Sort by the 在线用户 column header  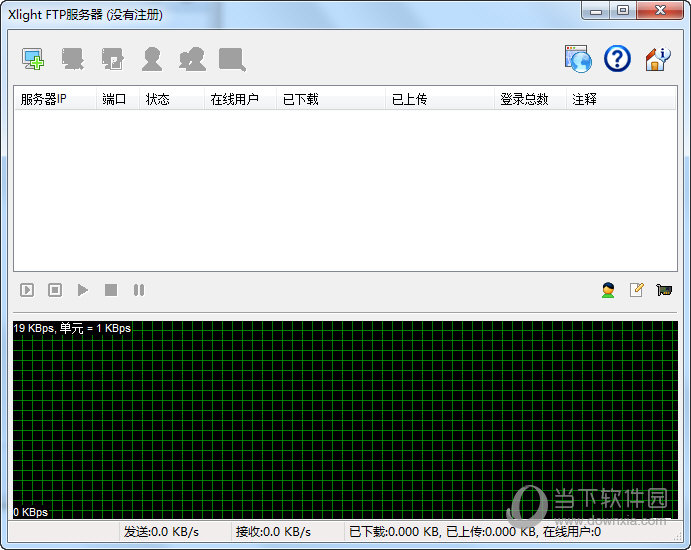tap(240, 99)
